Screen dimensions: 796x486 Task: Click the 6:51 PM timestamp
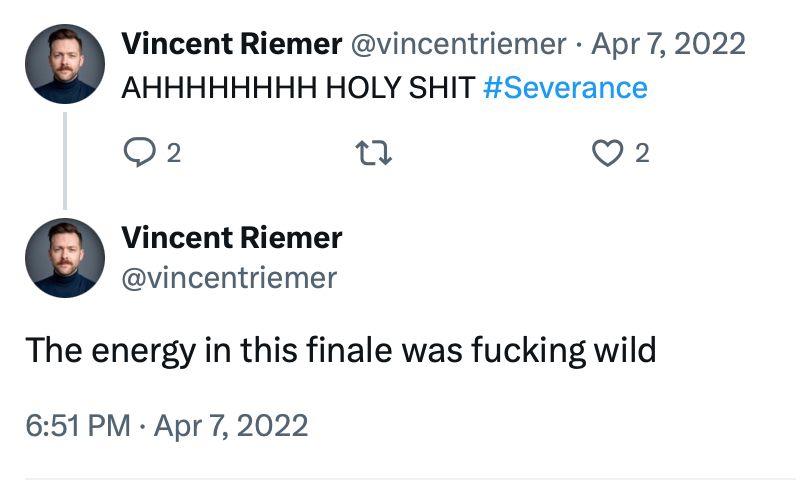[78, 425]
